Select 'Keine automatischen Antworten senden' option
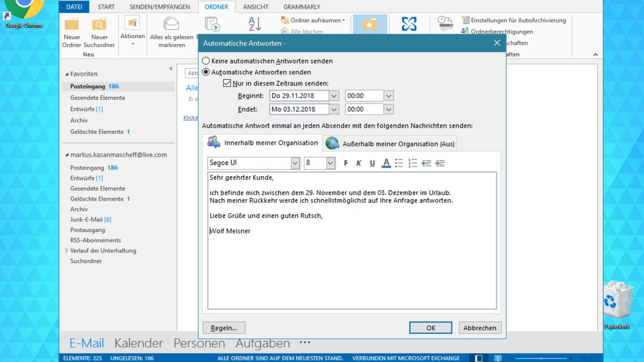The width and height of the screenshot is (644, 362). pyautogui.click(x=206, y=61)
